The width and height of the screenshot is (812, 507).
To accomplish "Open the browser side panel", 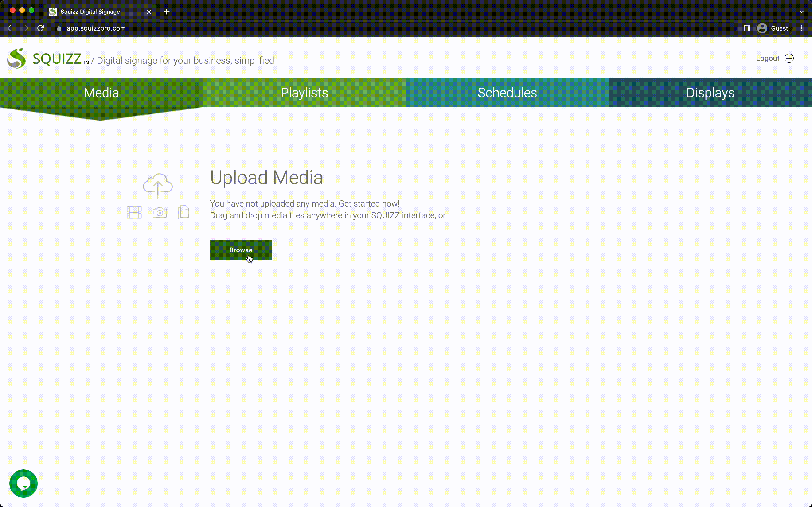I will coord(747,28).
